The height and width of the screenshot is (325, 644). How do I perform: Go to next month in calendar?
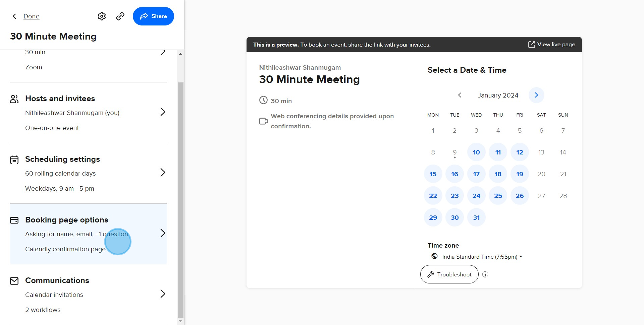(x=536, y=95)
